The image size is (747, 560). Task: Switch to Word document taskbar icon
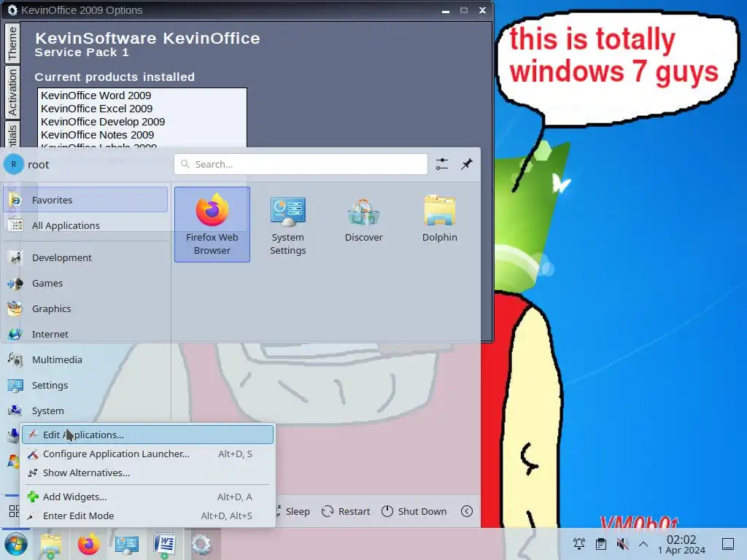pos(164,544)
